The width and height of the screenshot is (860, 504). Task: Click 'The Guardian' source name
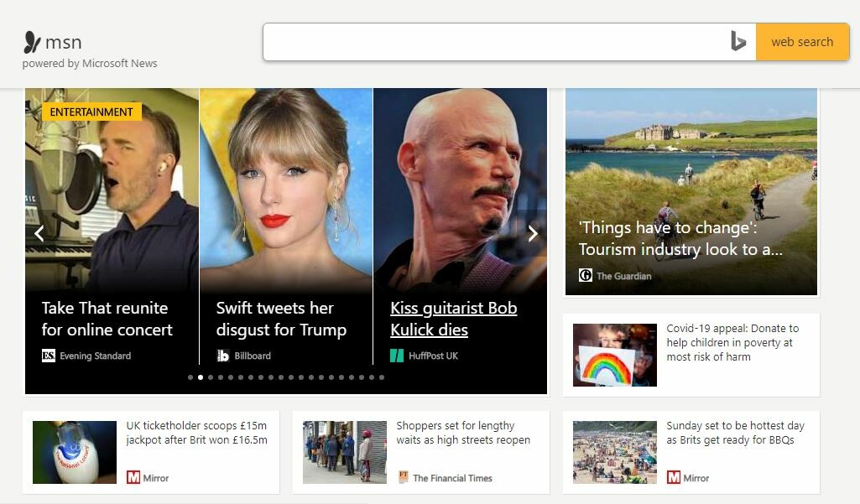click(624, 276)
